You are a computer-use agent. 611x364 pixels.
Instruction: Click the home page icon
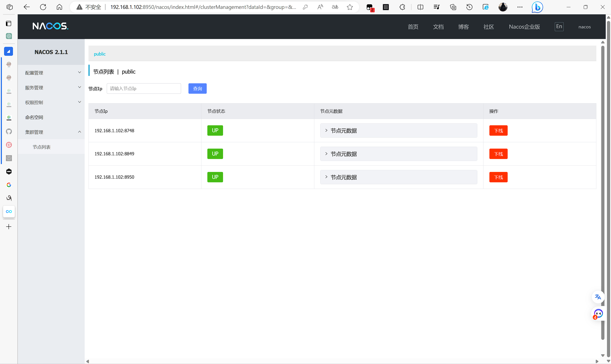[59, 7]
